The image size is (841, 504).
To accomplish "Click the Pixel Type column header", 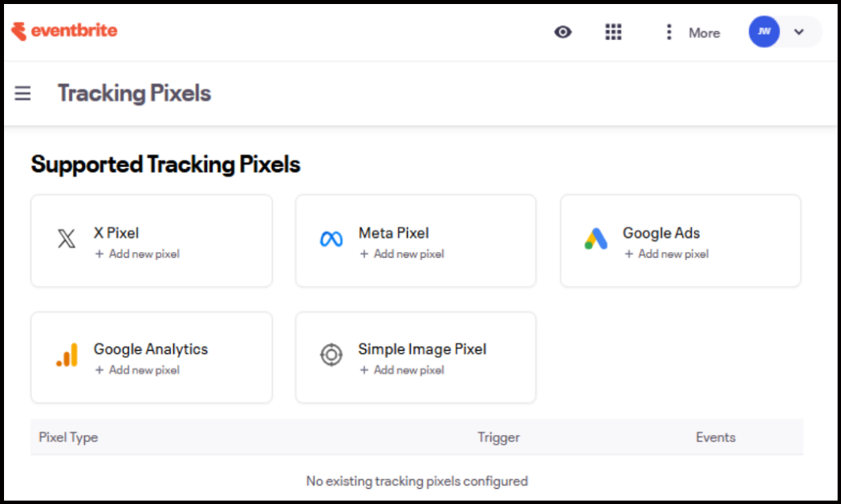I will click(x=68, y=437).
